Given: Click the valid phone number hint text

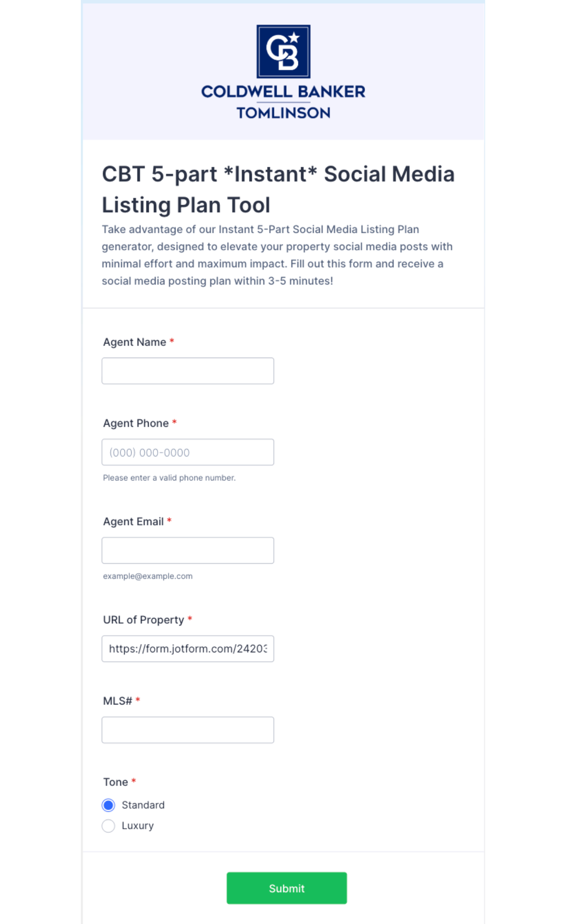Looking at the screenshot, I should click(169, 478).
